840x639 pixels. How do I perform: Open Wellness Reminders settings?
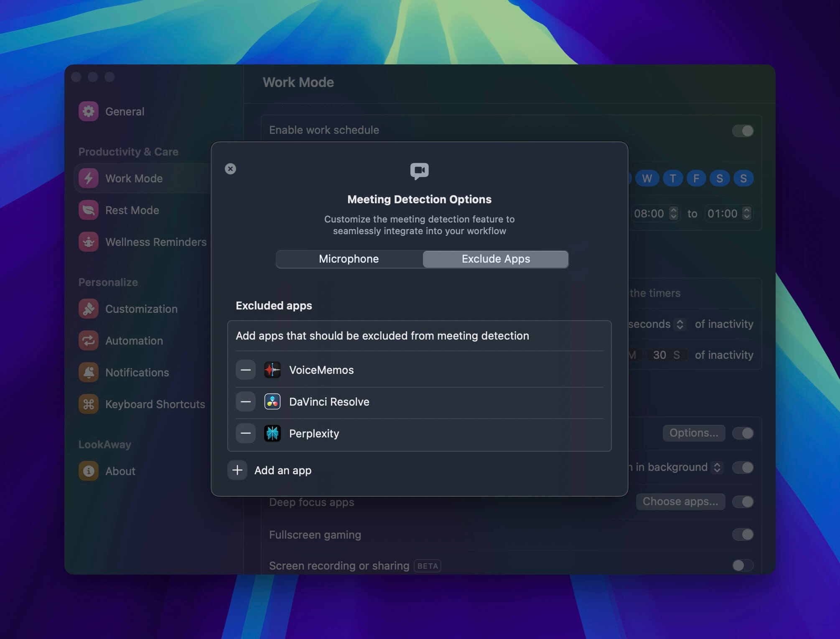click(x=155, y=242)
